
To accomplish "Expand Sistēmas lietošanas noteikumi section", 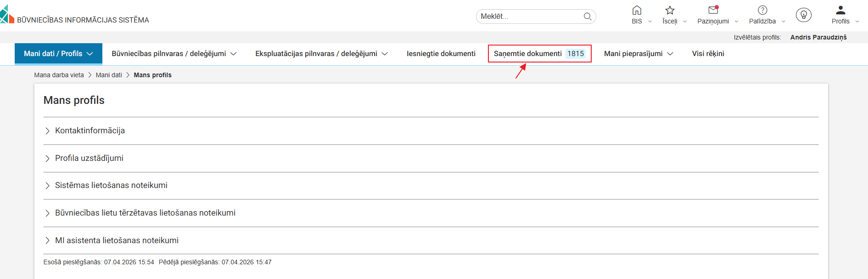I will pyautogui.click(x=111, y=185).
